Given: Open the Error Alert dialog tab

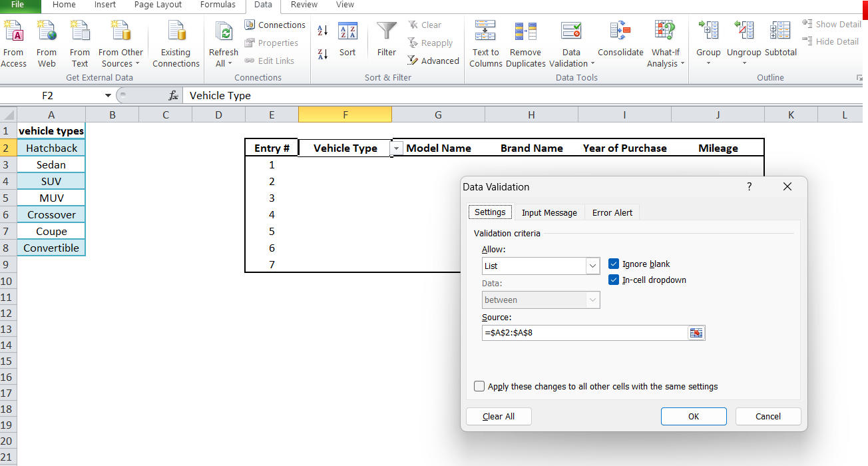Looking at the screenshot, I should click(612, 212).
